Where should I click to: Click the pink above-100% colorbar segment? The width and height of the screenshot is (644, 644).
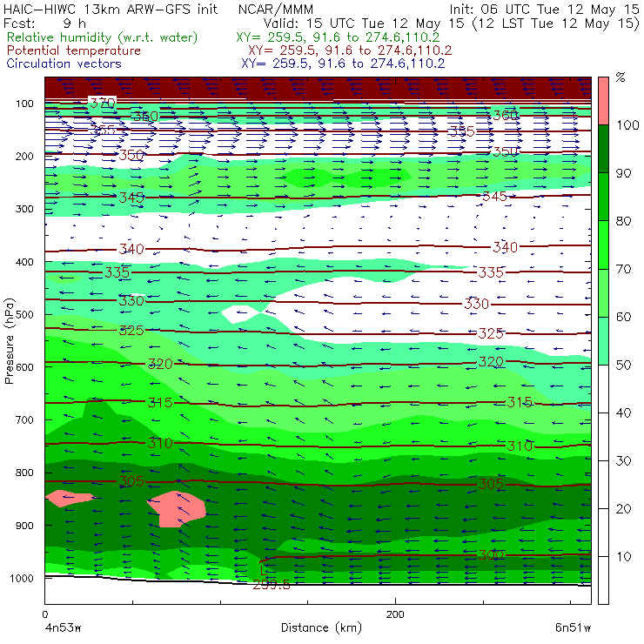coord(603,101)
